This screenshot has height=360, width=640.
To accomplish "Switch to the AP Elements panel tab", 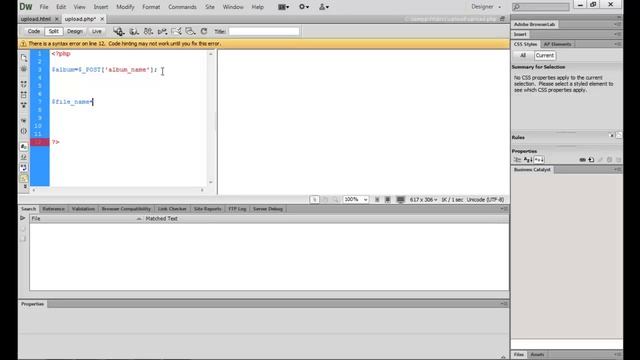I will click(557, 44).
